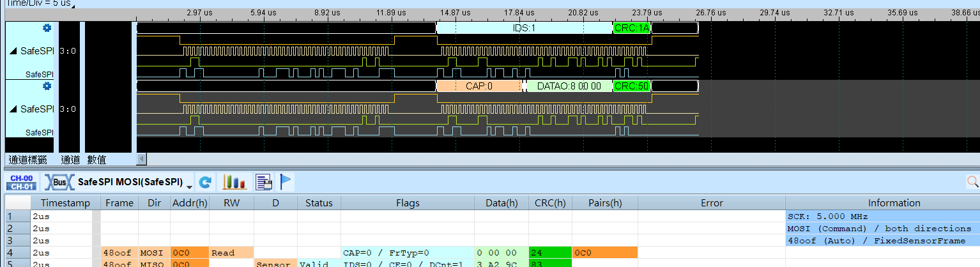Click the blue flag marker icon
The image size is (980, 267).
click(286, 183)
